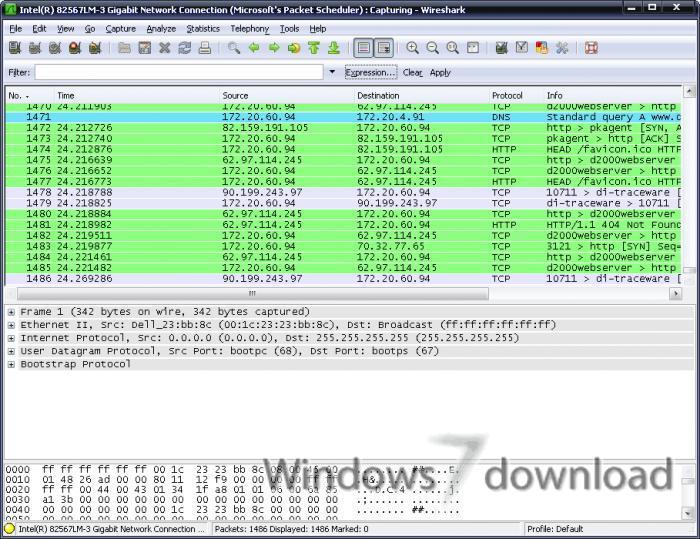The image size is (700, 539).
Task: Start a new live capture
Action: (55, 48)
